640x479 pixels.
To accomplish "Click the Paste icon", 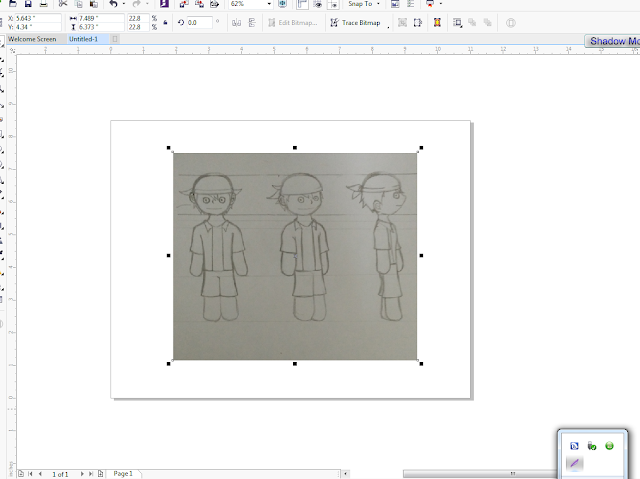I will pos(94,4).
